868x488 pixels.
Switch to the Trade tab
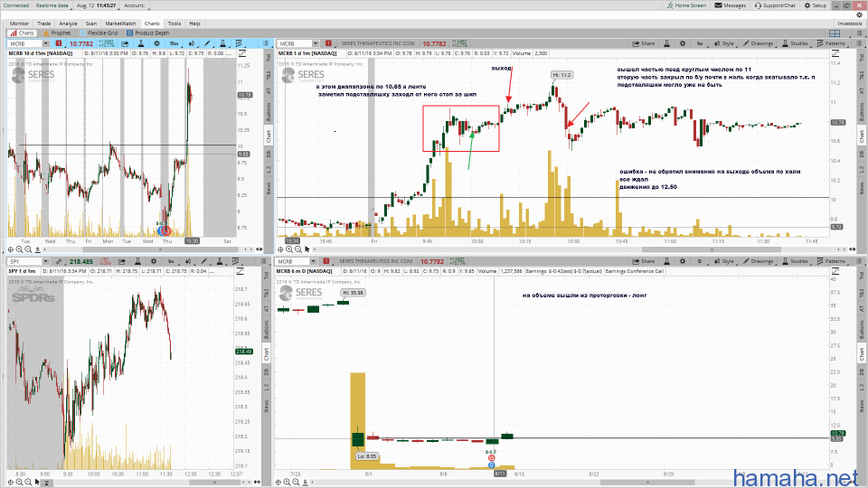click(x=43, y=23)
